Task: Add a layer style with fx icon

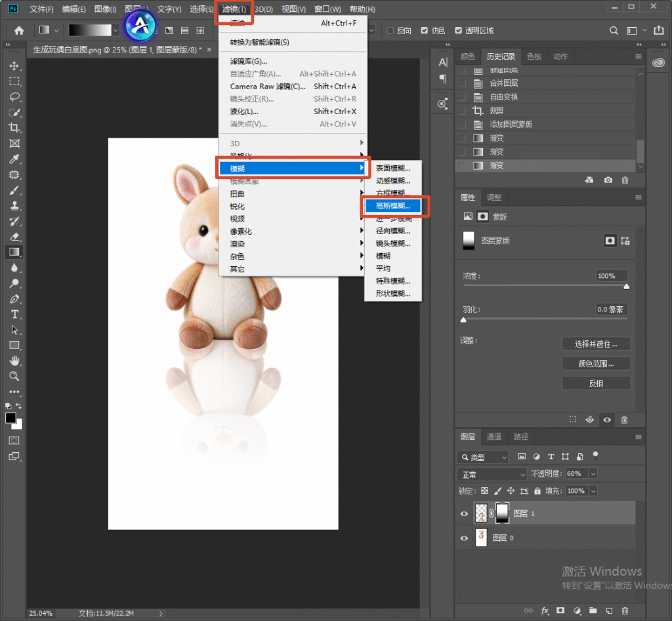Action: coord(545,611)
